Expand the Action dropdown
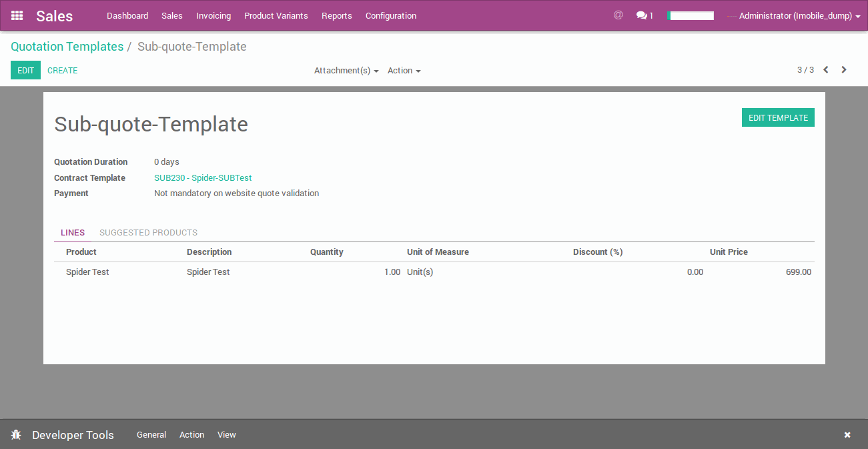This screenshot has height=449, width=868. 404,71
